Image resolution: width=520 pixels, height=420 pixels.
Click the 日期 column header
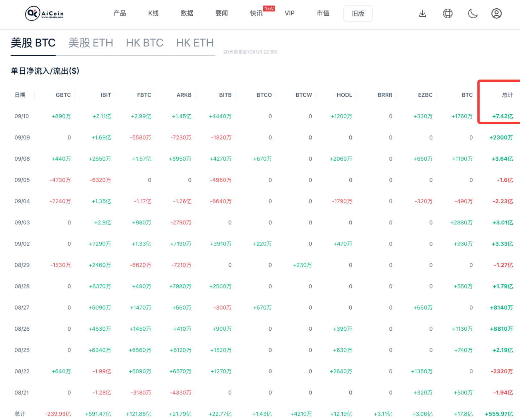20,95
